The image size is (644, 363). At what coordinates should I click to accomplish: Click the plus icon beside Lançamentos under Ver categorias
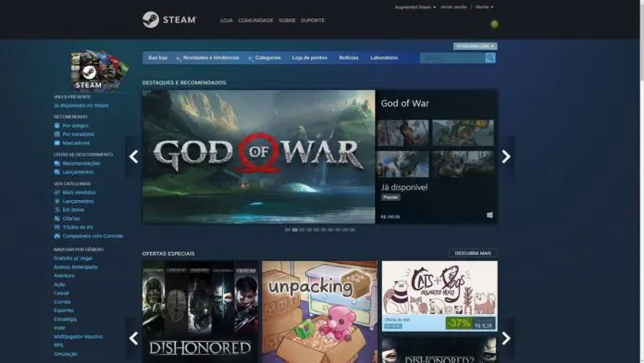(x=57, y=201)
